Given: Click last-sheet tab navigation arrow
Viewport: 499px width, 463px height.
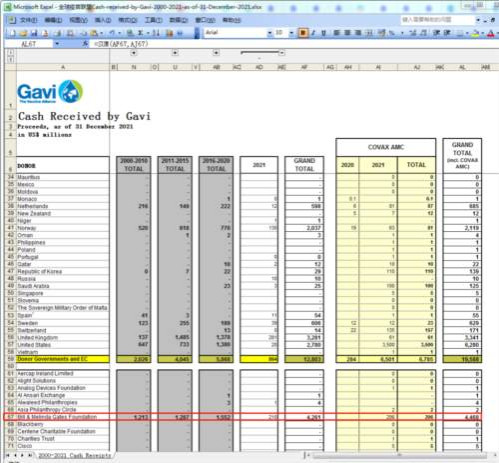Looking at the screenshot, I should click(30, 455).
